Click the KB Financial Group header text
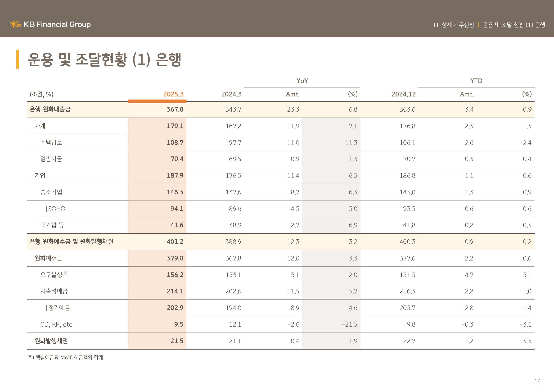 57,24
